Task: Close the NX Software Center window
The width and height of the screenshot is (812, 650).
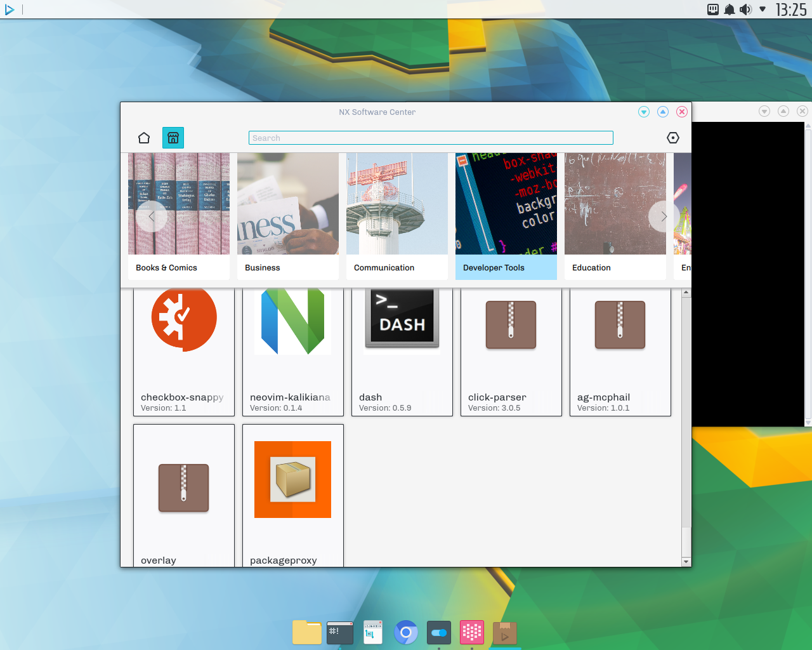Action: [682, 112]
